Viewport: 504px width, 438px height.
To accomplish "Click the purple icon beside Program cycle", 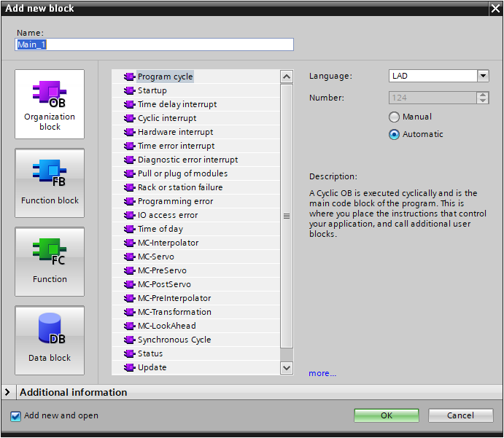I will click(x=129, y=77).
